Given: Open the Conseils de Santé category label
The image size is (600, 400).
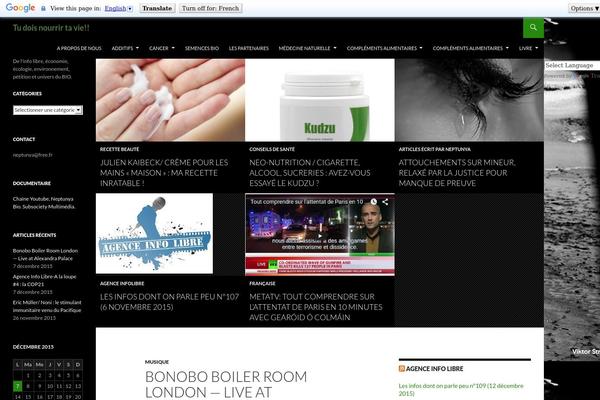Looking at the screenshot, I should (272, 149).
